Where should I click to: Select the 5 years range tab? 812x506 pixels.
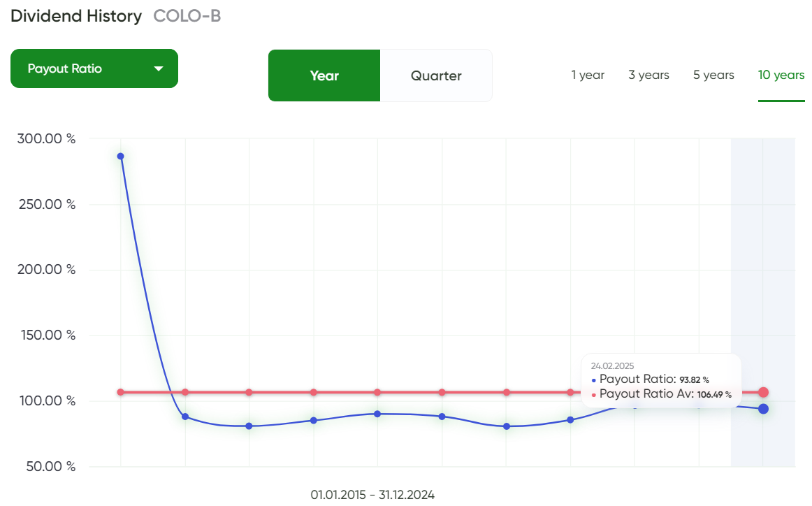tap(713, 75)
